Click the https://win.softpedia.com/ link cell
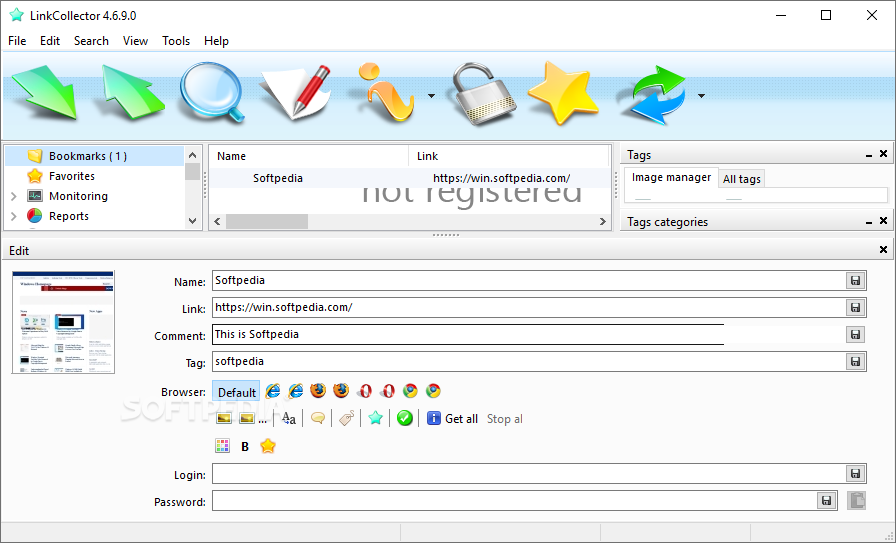896x543 pixels. point(501,178)
